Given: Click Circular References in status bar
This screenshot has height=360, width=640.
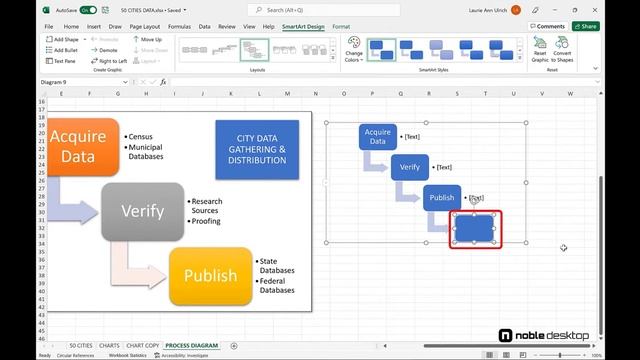Looking at the screenshot, I should click(75, 356).
